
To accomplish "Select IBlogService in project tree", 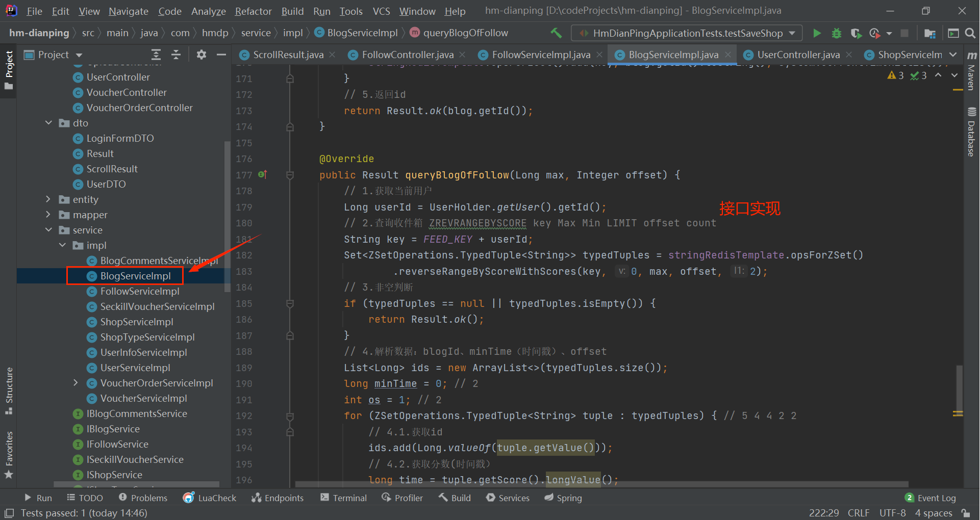I will [x=113, y=429].
